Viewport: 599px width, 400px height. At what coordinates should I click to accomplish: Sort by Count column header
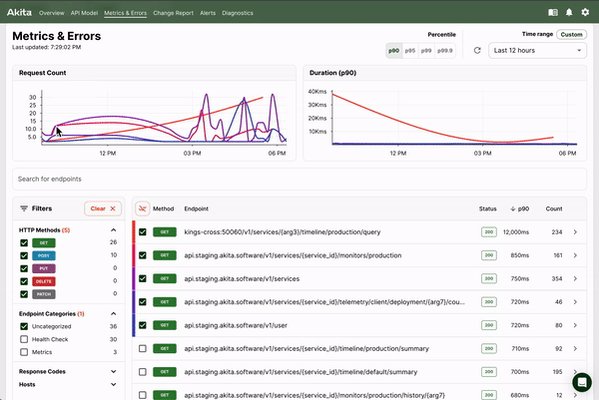click(x=554, y=209)
